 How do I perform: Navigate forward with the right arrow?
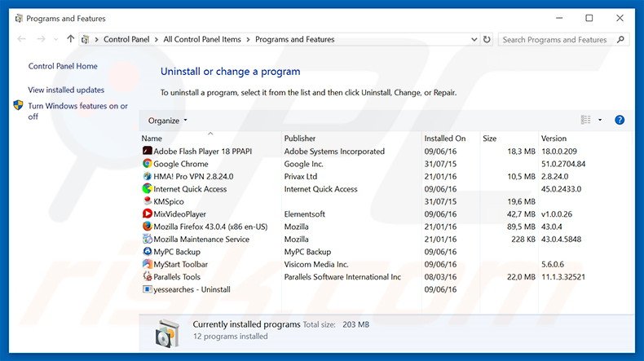[x=41, y=39]
